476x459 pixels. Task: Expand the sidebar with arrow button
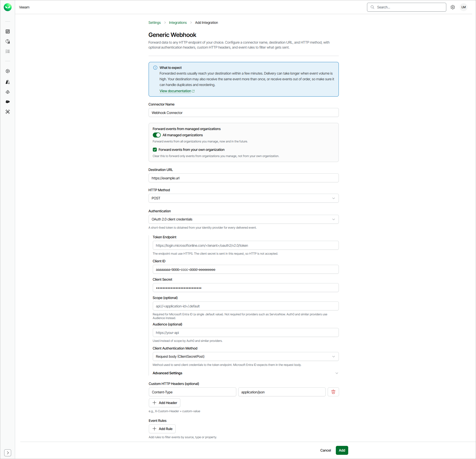[x=8, y=453]
